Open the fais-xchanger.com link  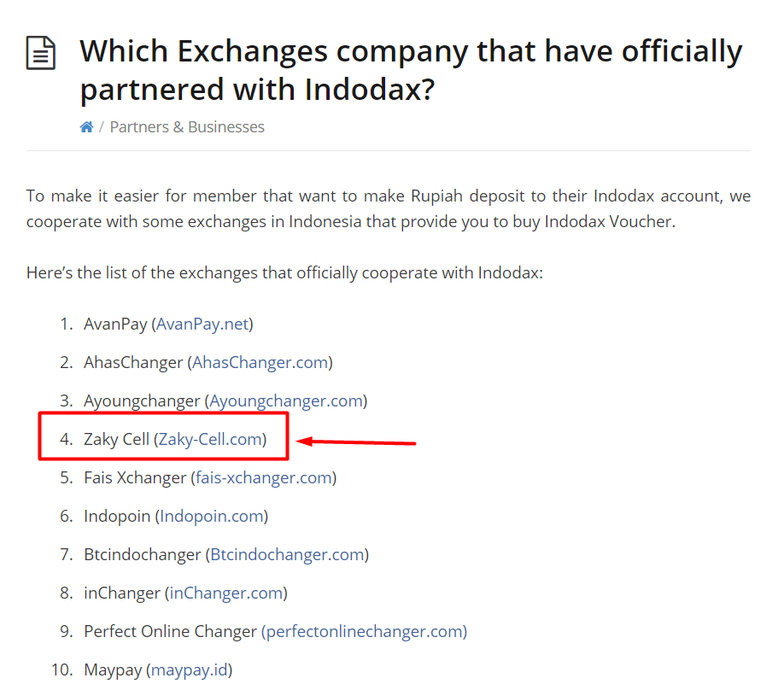pyautogui.click(x=264, y=478)
